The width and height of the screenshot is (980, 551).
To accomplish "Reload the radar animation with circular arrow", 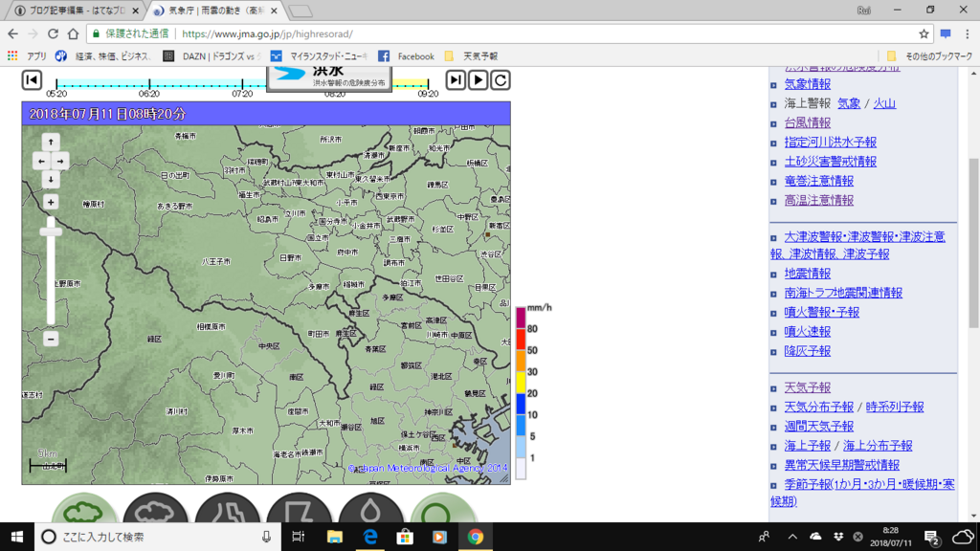I will pos(501,80).
